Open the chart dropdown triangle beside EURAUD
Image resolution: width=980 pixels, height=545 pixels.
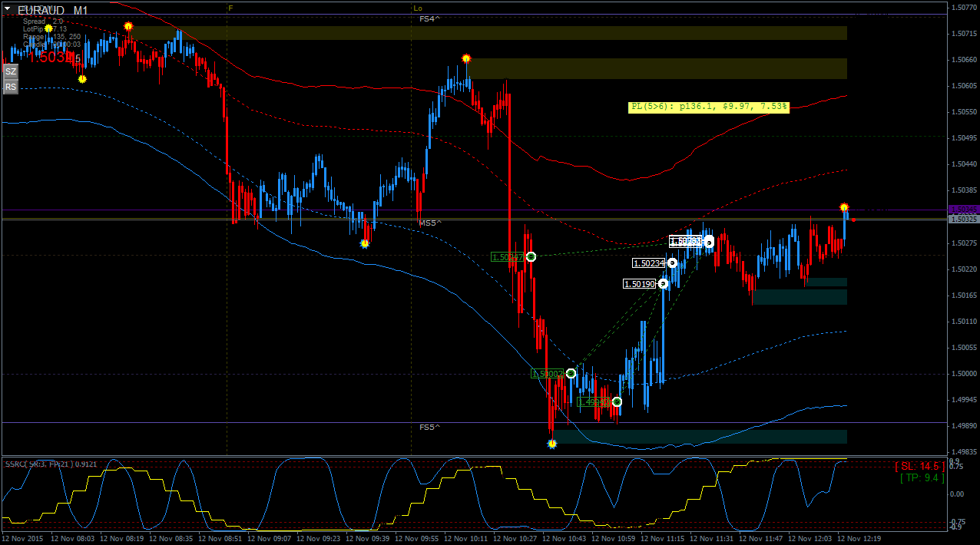(7, 9)
